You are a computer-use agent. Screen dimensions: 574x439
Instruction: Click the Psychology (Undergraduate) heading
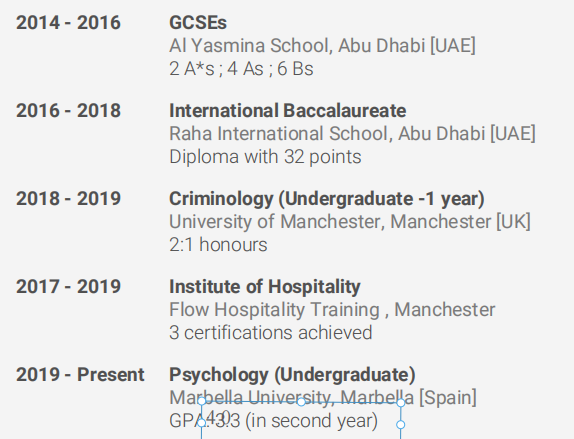coord(292,375)
